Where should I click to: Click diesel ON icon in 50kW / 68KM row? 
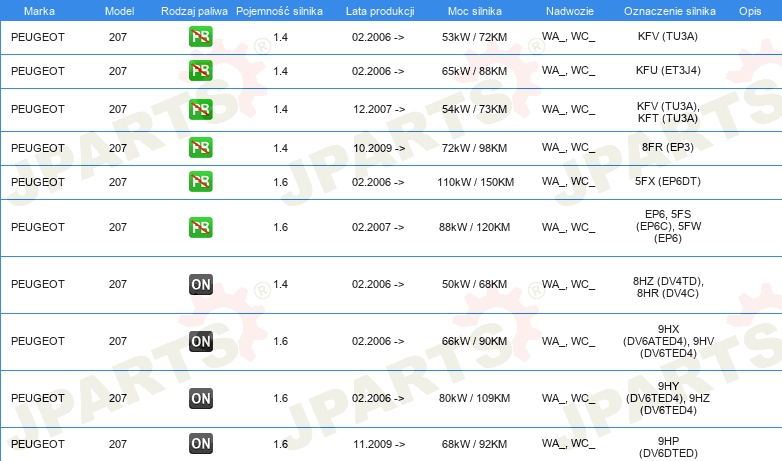(x=200, y=284)
